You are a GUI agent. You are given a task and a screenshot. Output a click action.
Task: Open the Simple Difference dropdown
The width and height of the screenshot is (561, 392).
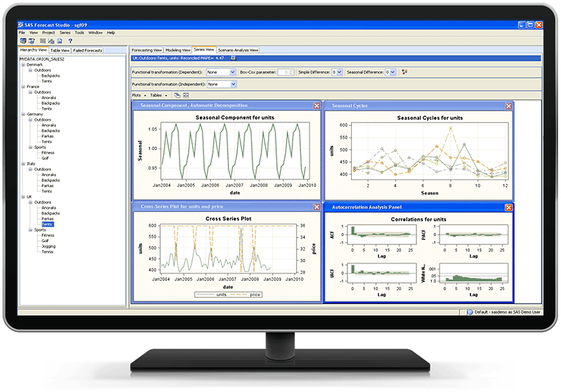(x=339, y=72)
